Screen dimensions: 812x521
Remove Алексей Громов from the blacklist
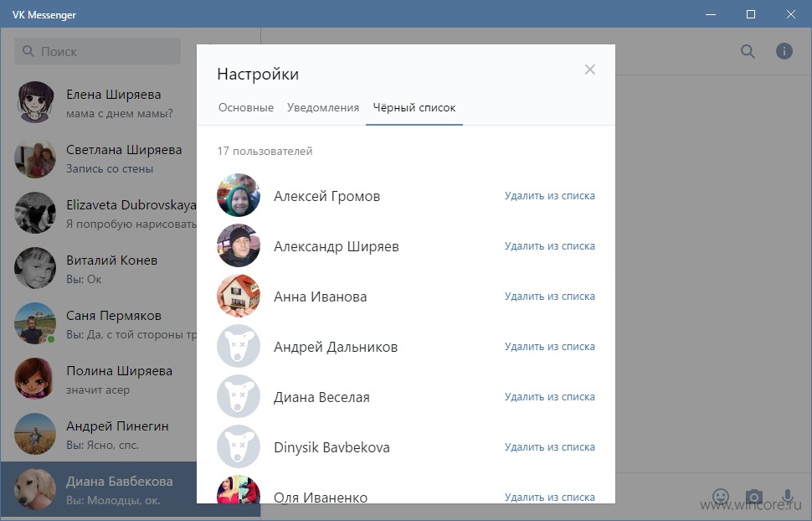[x=549, y=196]
